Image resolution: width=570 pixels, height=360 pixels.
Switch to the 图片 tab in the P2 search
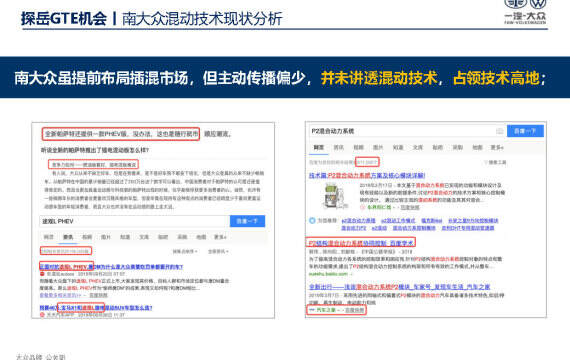(x=378, y=147)
